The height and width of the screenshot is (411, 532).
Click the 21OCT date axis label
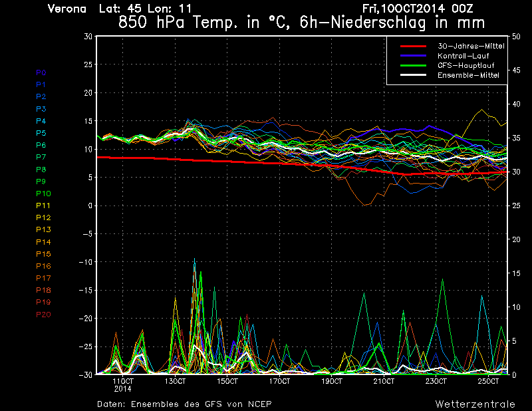click(384, 382)
